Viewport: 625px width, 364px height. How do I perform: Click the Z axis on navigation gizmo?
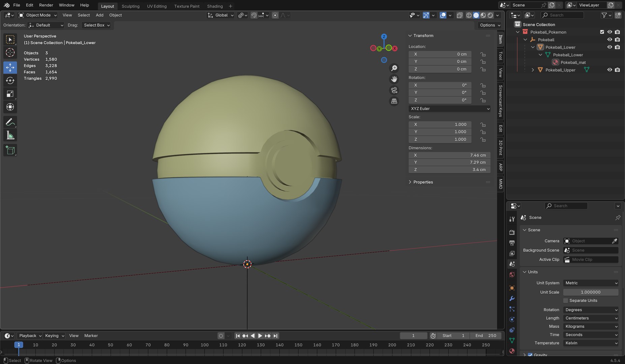(x=384, y=36)
